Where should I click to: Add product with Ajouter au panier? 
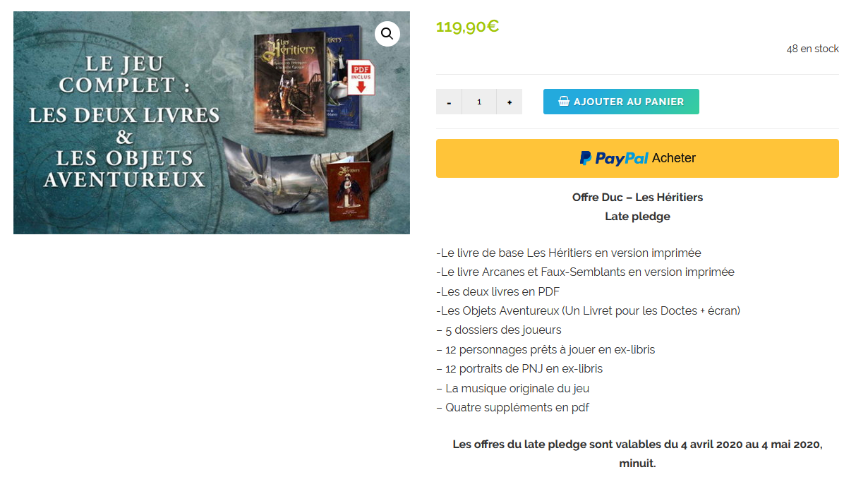pos(621,102)
